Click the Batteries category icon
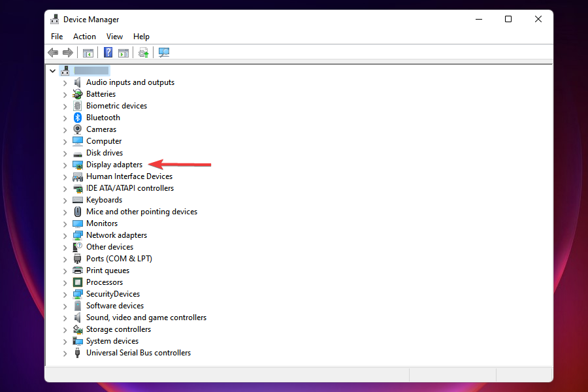Viewport: 588px width, 392px height. click(x=78, y=94)
